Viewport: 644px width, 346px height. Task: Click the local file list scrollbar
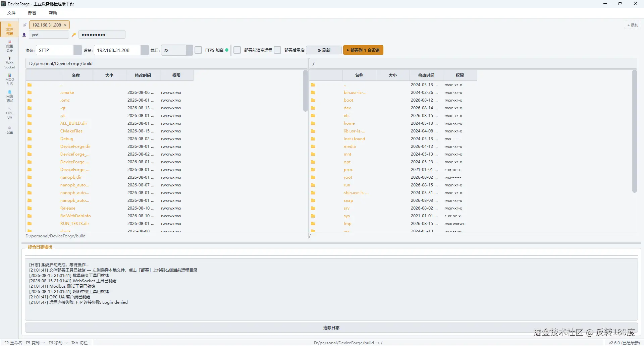pyautogui.click(x=305, y=91)
